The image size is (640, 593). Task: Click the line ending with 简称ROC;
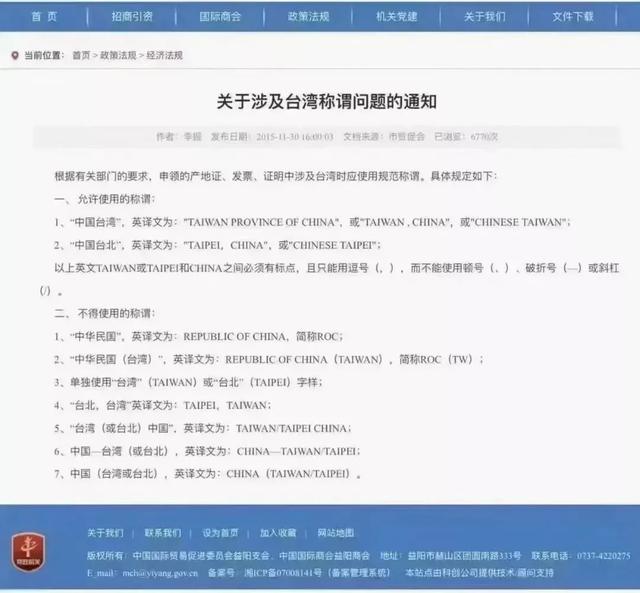(199, 337)
